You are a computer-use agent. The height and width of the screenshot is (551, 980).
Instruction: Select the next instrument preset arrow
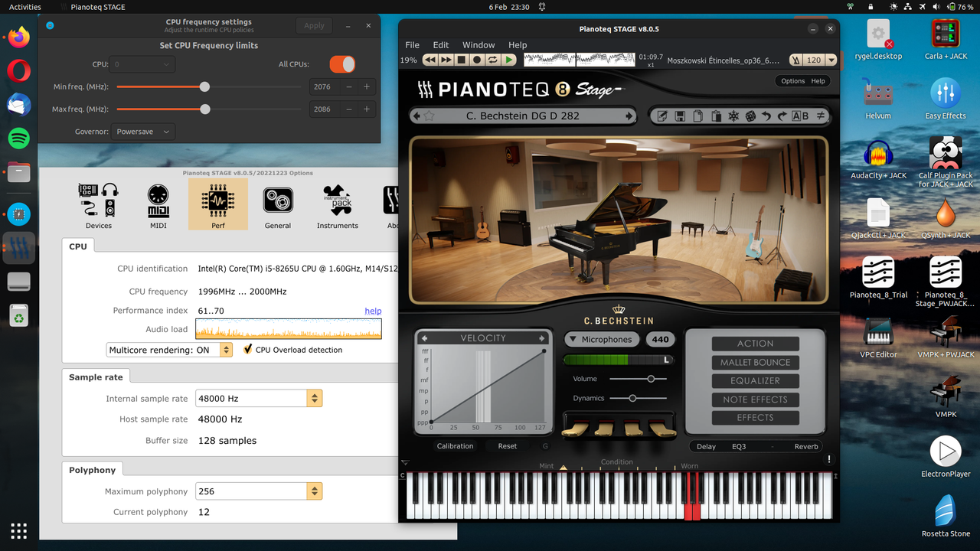(629, 116)
